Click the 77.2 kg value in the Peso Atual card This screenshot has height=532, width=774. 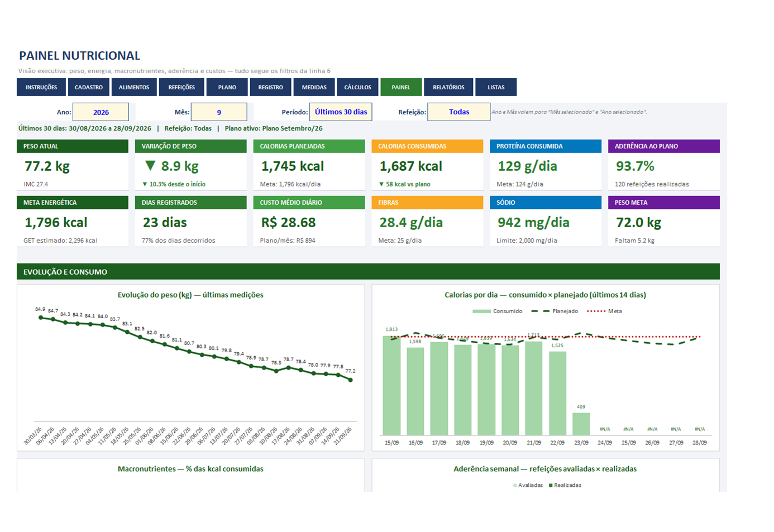[x=47, y=166]
